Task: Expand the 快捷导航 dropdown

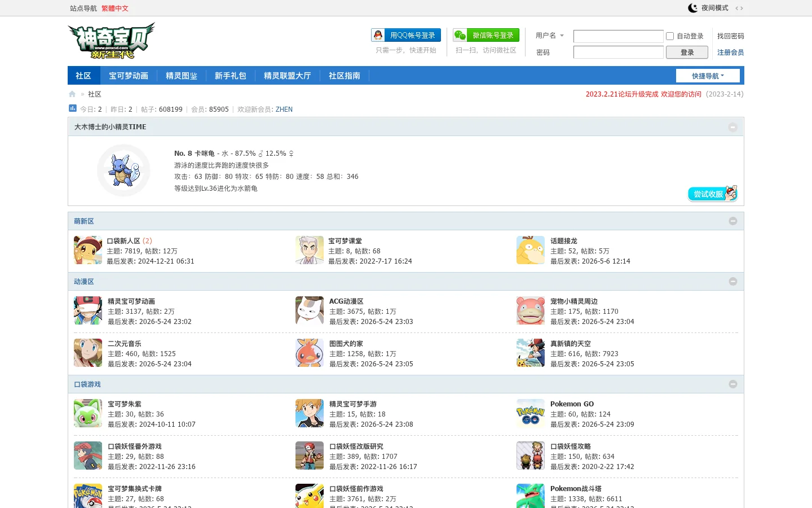Action: (x=708, y=76)
